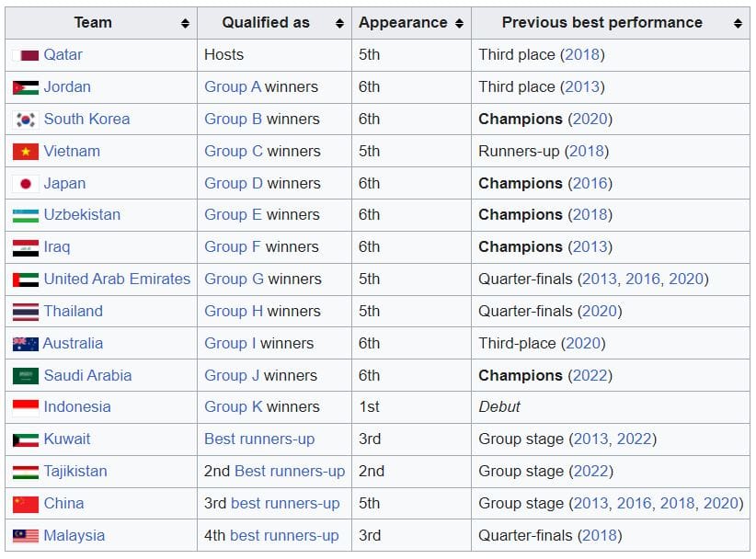Click the Japan flag icon
Viewport: 756px width, 559px height.
coord(26,184)
